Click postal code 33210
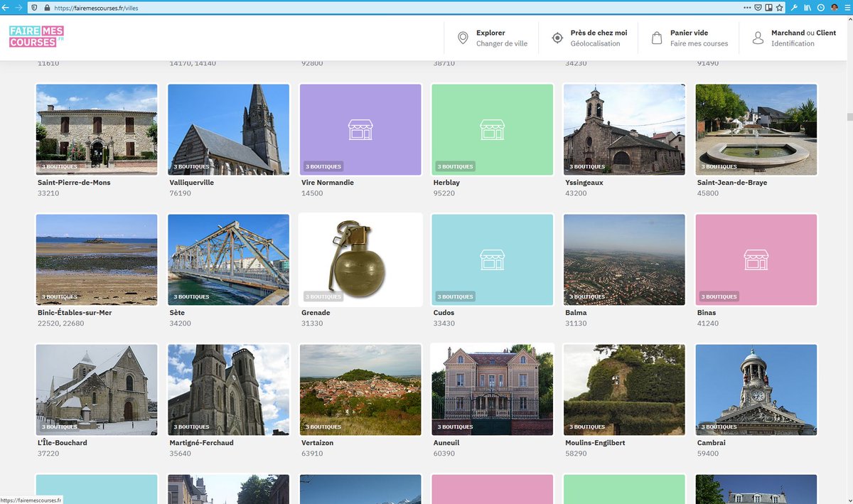853x504 pixels. (48, 193)
